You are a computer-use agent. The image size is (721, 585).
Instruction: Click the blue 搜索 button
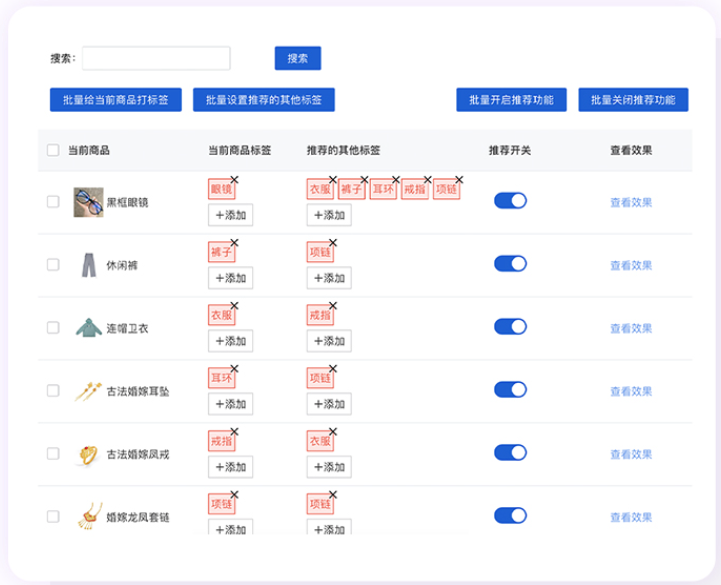click(x=298, y=58)
